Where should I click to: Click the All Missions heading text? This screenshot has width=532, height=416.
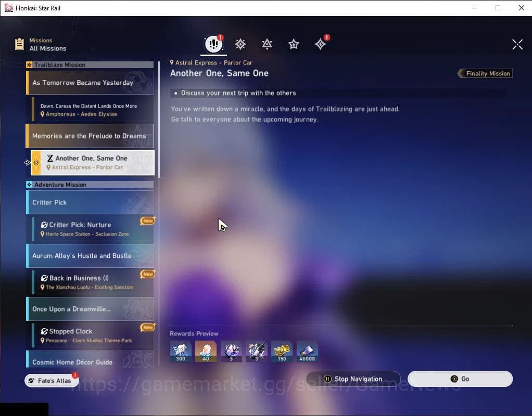48,48
